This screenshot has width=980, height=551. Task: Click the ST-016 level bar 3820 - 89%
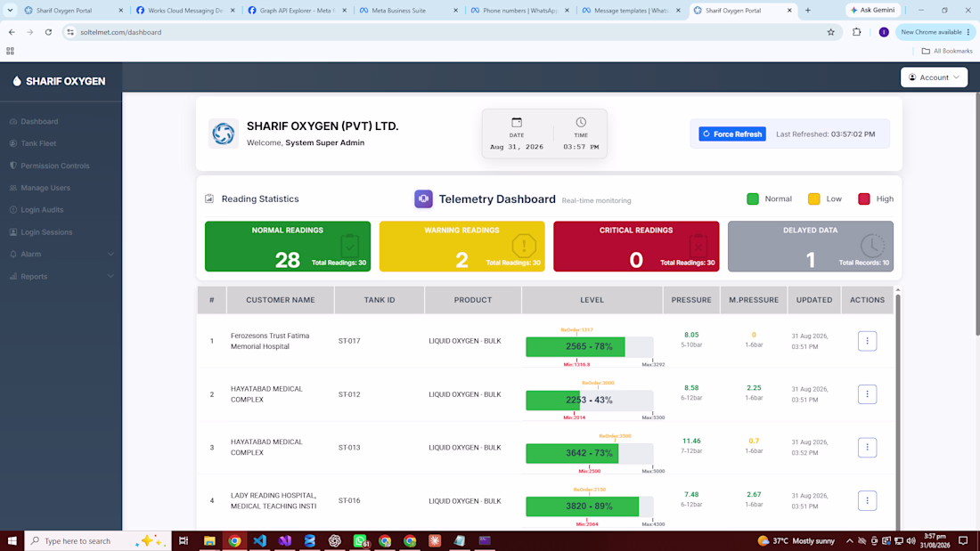point(590,506)
